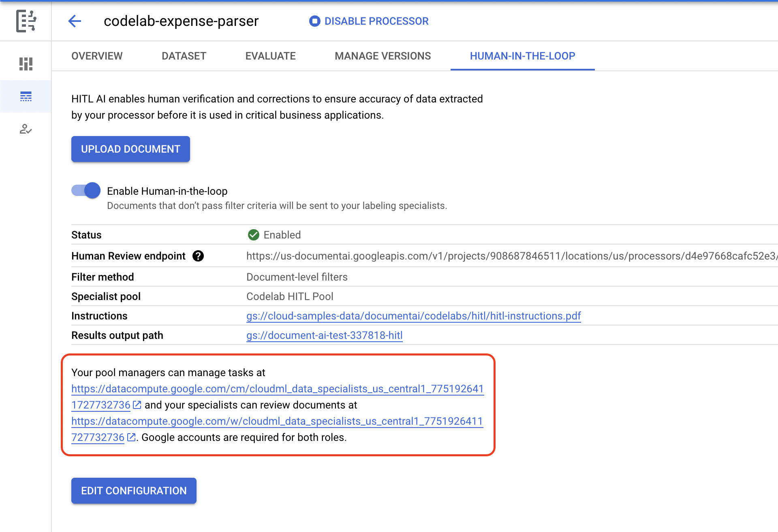This screenshot has width=778, height=532.
Task: Switch to the Overview tab
Action: point(97,56)
